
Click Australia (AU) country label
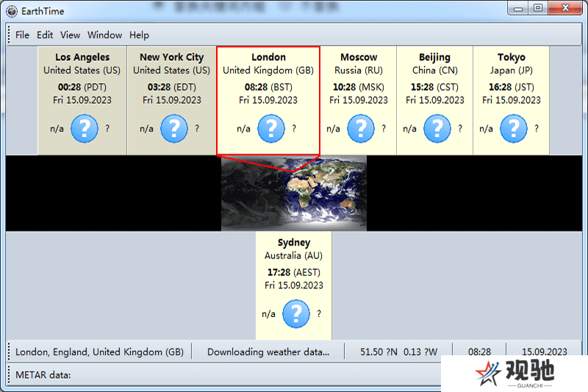point(293,255)
